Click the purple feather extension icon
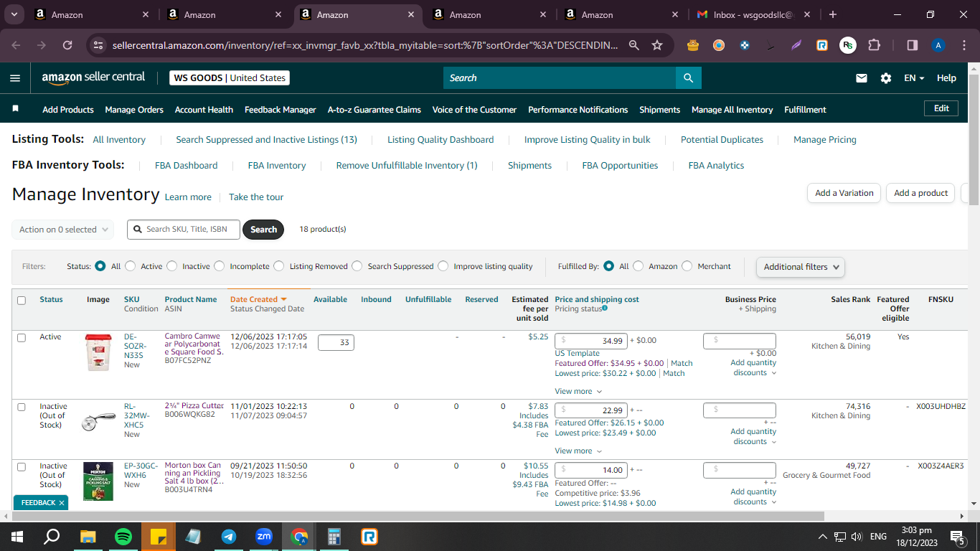This screenshot has width=980, height=551. [796, 45]
